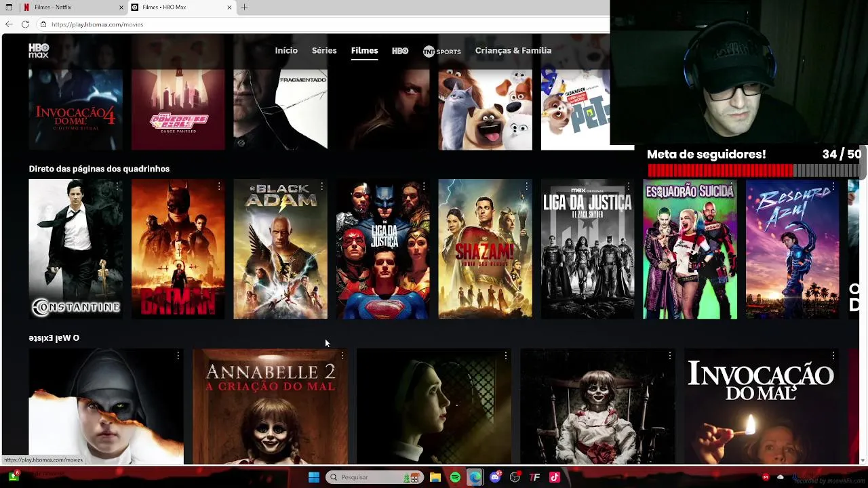Select Filmes in navigation
This screenshot has width=868, height=488.
(364, 51)
